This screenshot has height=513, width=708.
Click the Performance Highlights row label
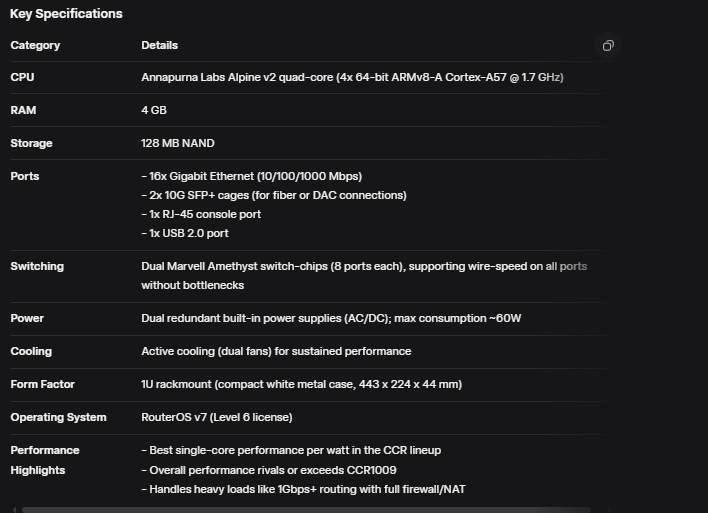point(44,460)
